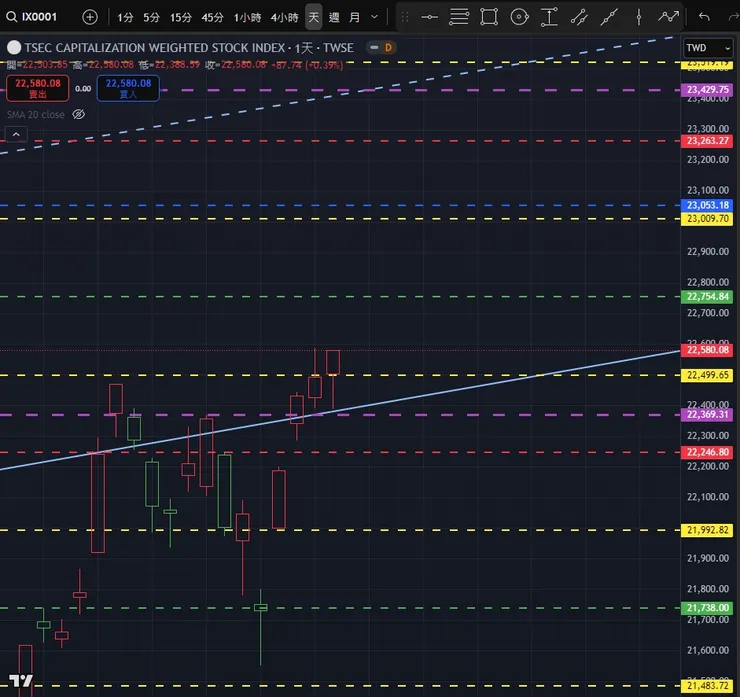
Task: Click the SMA 20 close indicator label
Action: coord(36,114)
